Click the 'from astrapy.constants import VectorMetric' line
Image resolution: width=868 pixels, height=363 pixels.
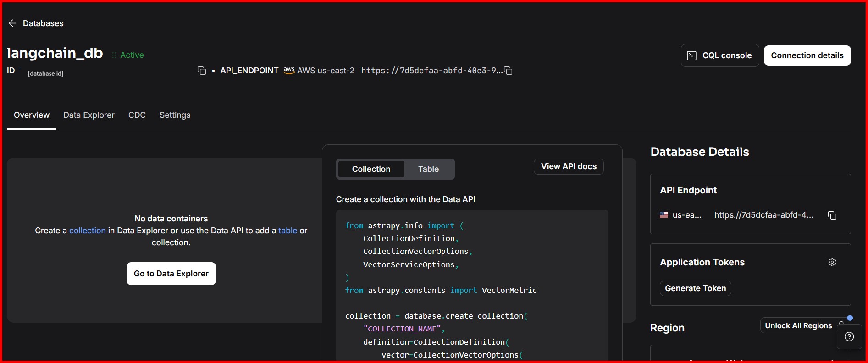tap(441, 290)
